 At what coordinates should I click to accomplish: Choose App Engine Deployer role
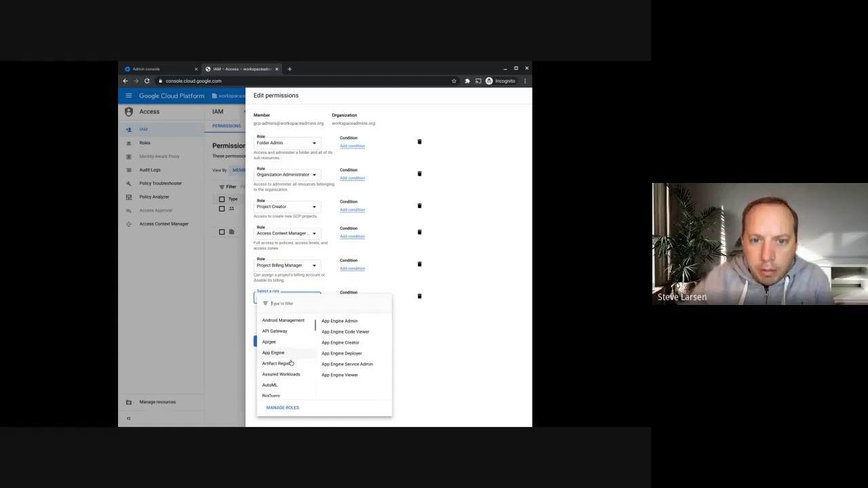coord(342,353)
